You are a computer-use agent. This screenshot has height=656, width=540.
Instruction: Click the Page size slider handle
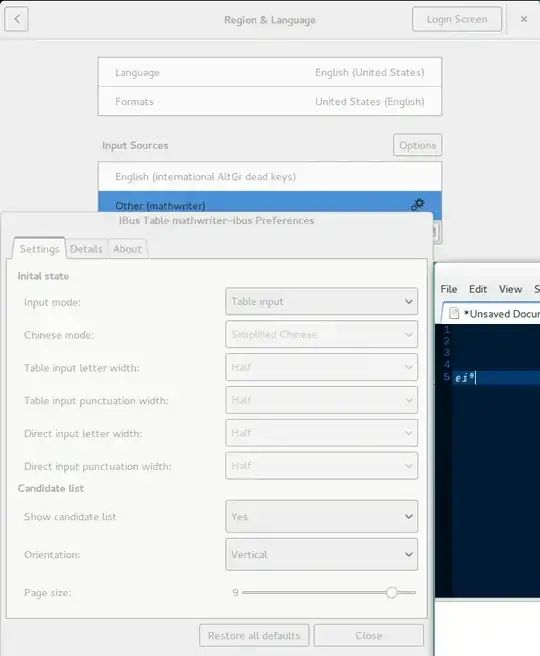(392, 592)
